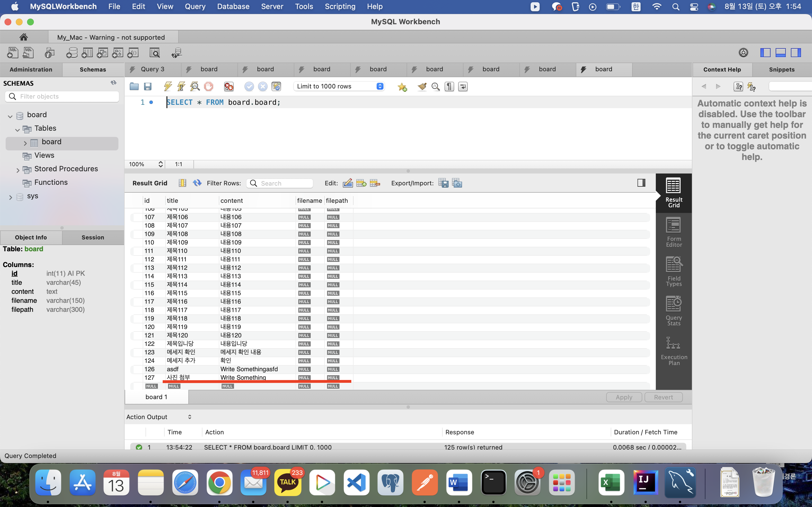Open SQL script file folder icon
The image size is (812, 507).
(x=134, y=86)
